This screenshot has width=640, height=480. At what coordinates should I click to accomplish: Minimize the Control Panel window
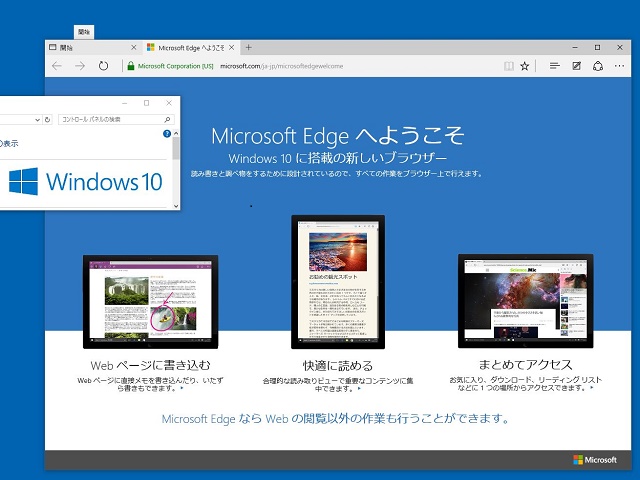[x=124, y=103]
